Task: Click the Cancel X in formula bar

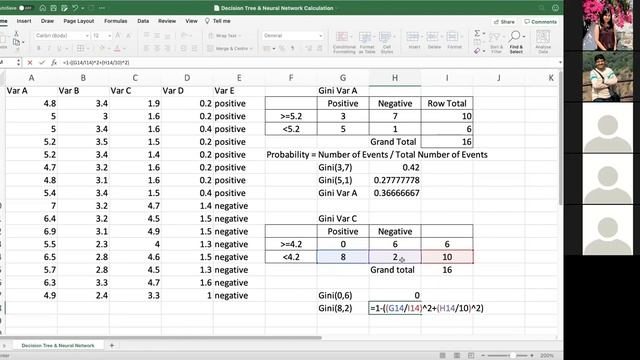Action: (30, 62)
